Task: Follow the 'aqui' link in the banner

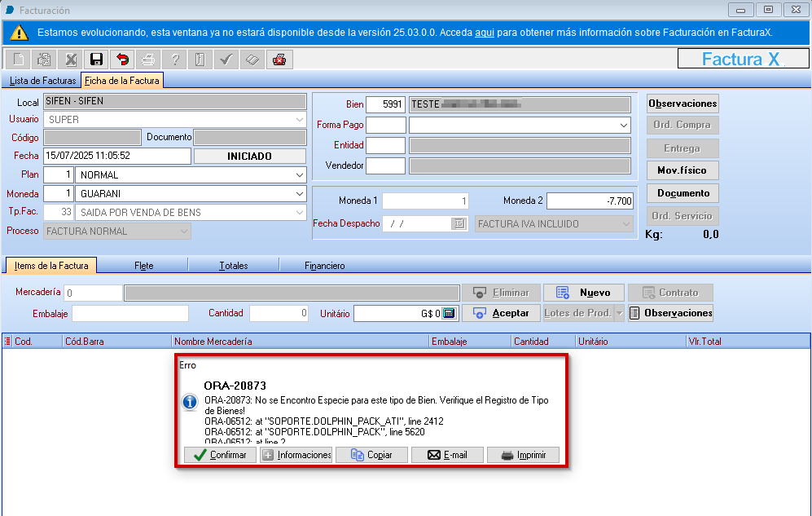Action: point(485,33)
